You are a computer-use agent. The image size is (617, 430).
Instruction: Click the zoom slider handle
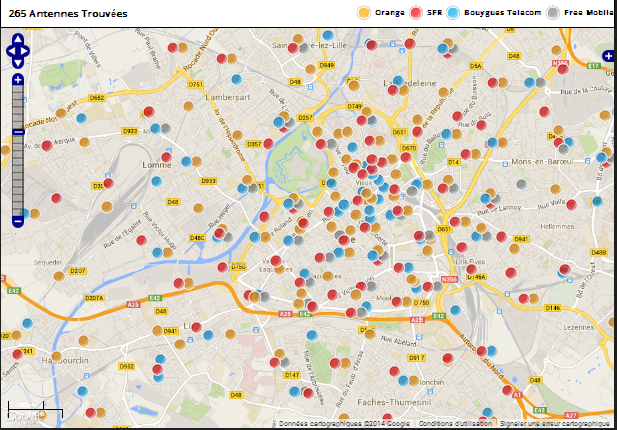[18, 132]
